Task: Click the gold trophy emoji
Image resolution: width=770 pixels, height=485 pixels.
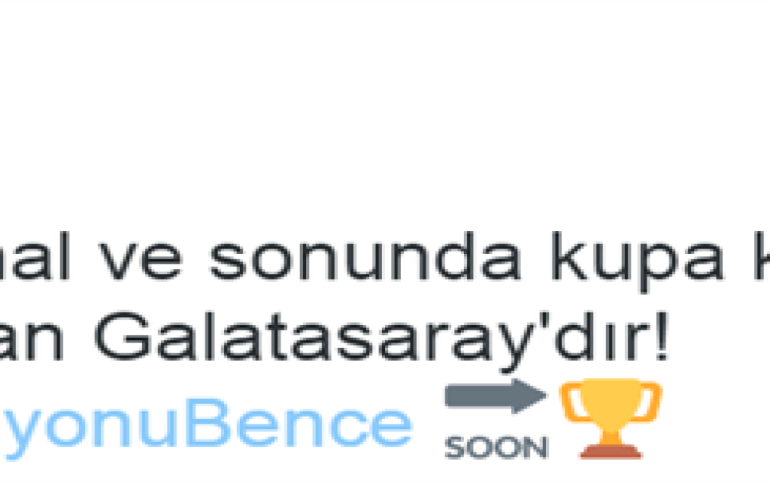Action: pyautogui.click(x=611, y=418)
